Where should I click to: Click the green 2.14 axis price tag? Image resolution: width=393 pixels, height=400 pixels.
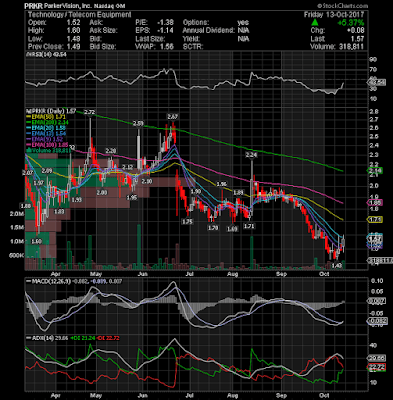tap(375, 171)
